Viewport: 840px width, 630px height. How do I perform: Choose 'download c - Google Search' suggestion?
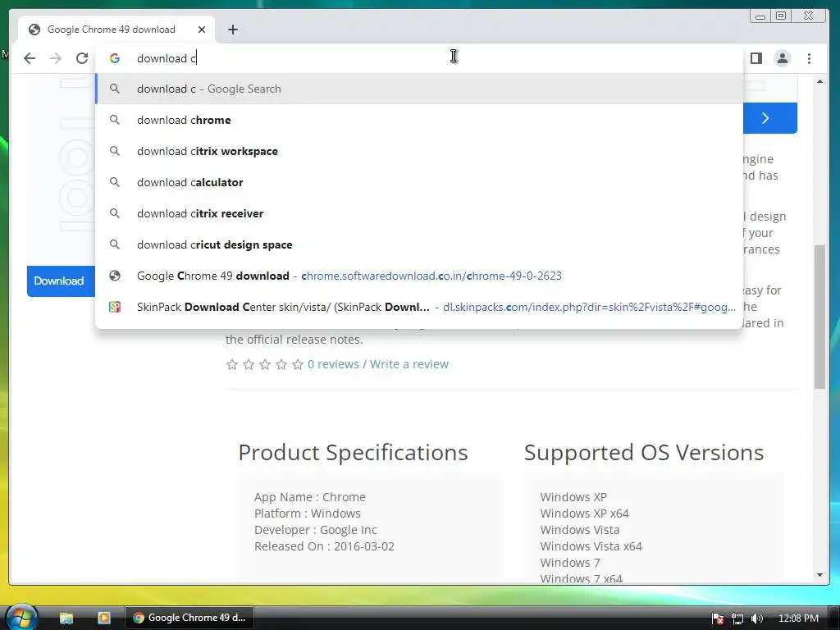pyautogui.click(x=419, y=89)
